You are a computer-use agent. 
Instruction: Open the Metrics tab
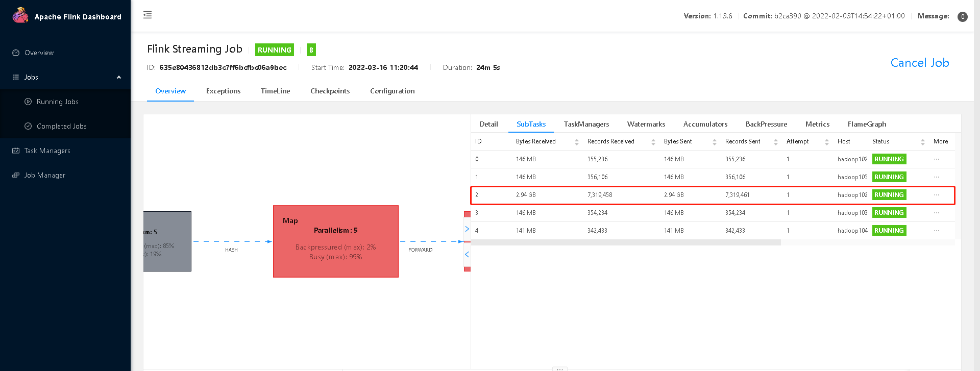[x=817, y=124]
